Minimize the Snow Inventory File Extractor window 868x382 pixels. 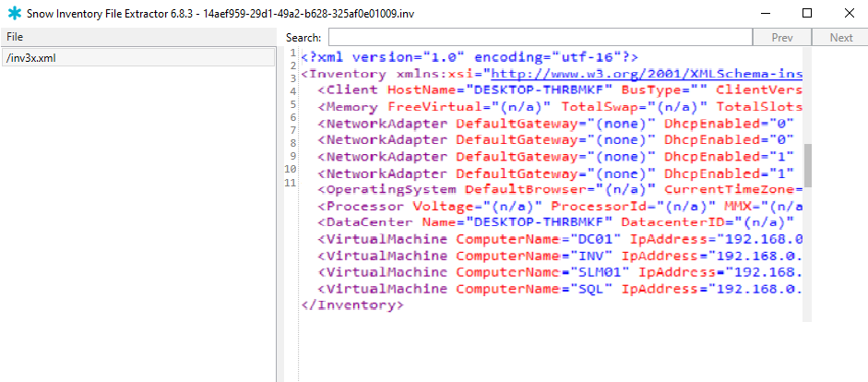point(766,13)
